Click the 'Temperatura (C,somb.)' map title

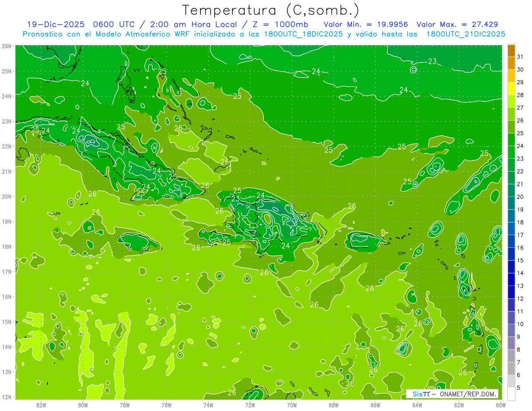point(271,10)
